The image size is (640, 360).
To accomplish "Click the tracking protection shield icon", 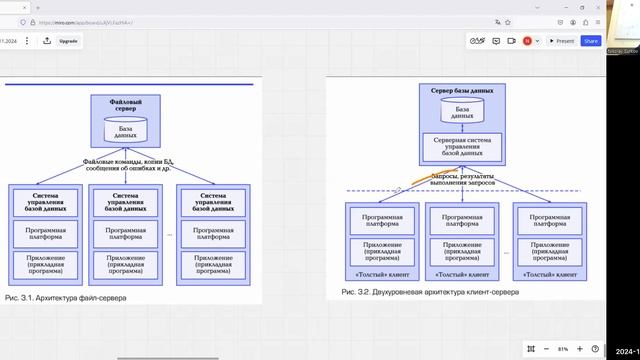I will tap(23, 22).
